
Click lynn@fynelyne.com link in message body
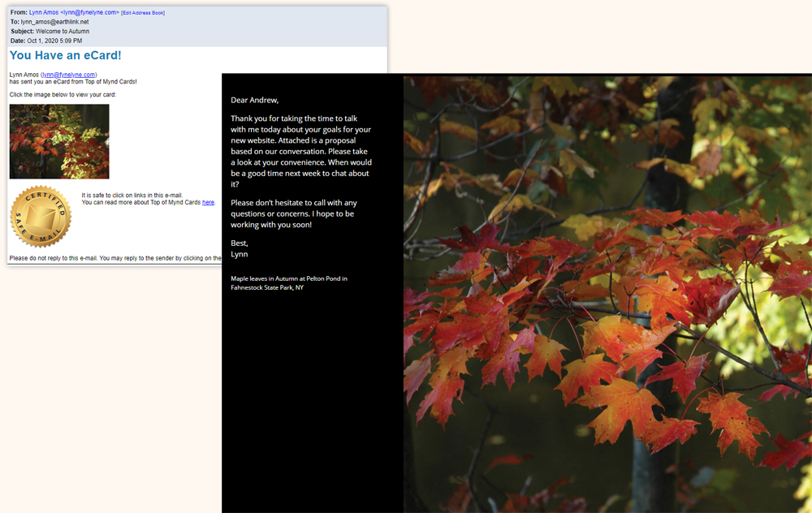click(69, 75)
